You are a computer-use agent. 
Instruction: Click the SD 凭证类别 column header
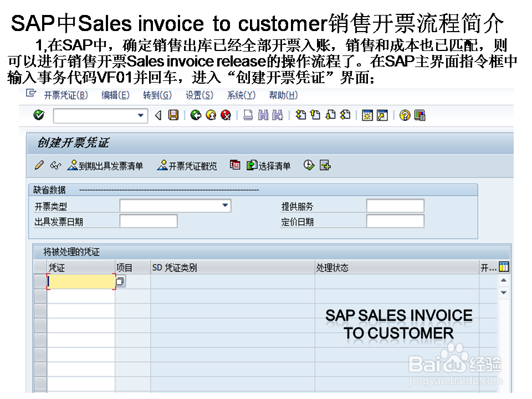pos(232,268)
